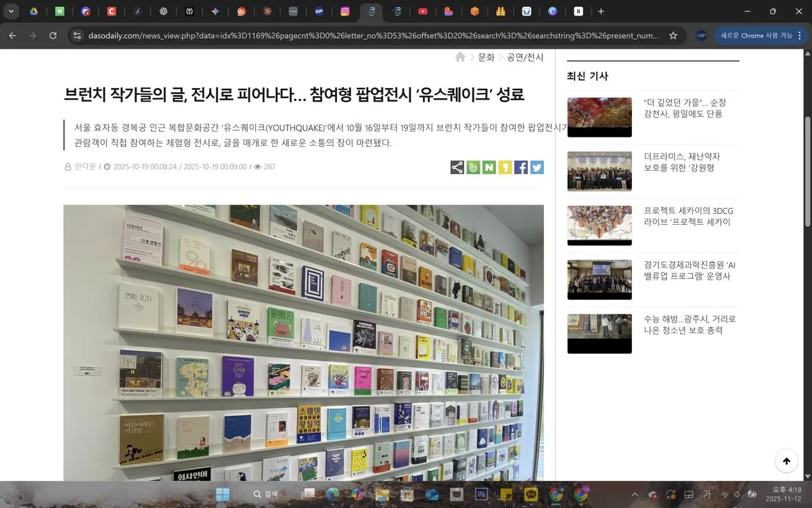812x508 pixels.
Task: Open the generic share icon
Action: (x=457, y=167)
